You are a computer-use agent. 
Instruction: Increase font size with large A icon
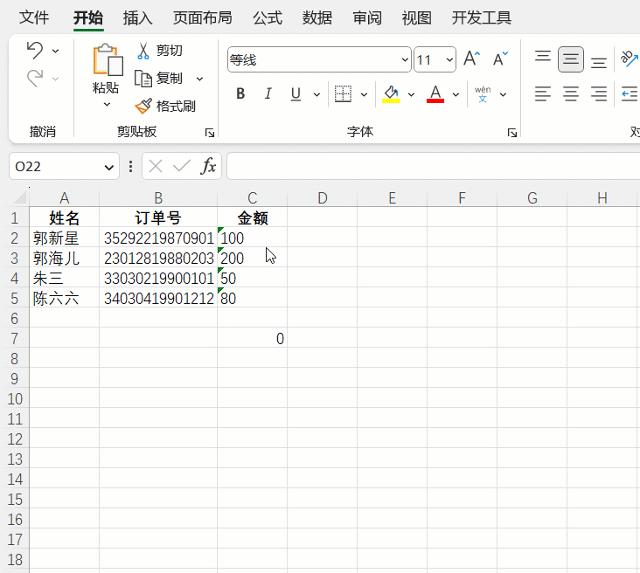point(471,59)
